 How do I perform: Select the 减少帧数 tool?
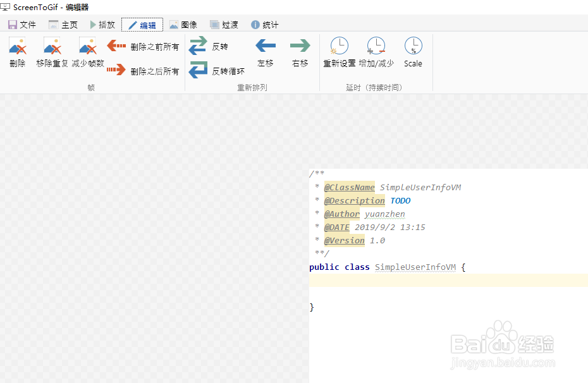[x=87, y=54]
